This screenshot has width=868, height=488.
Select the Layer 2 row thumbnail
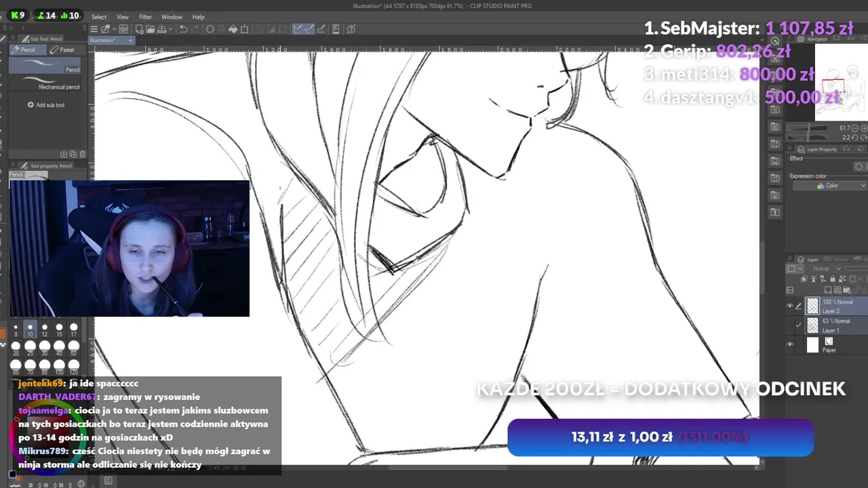[812, 306]
